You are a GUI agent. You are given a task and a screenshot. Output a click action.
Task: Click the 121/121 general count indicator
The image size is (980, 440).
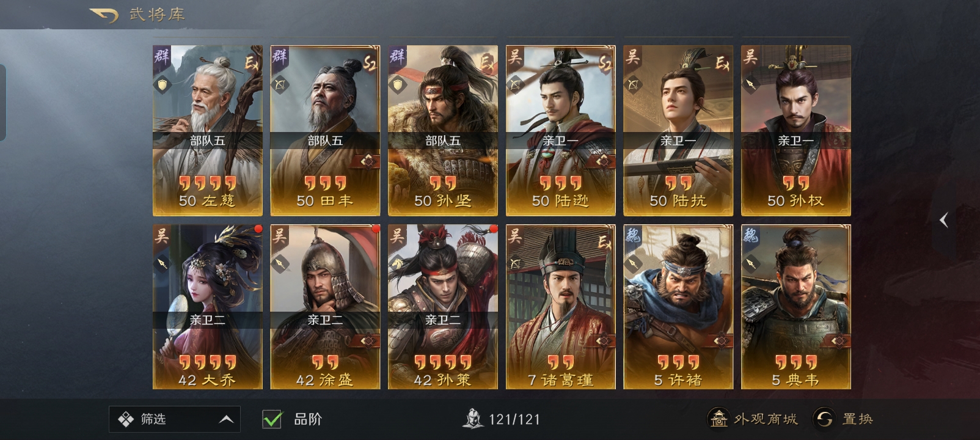(502, 419)
